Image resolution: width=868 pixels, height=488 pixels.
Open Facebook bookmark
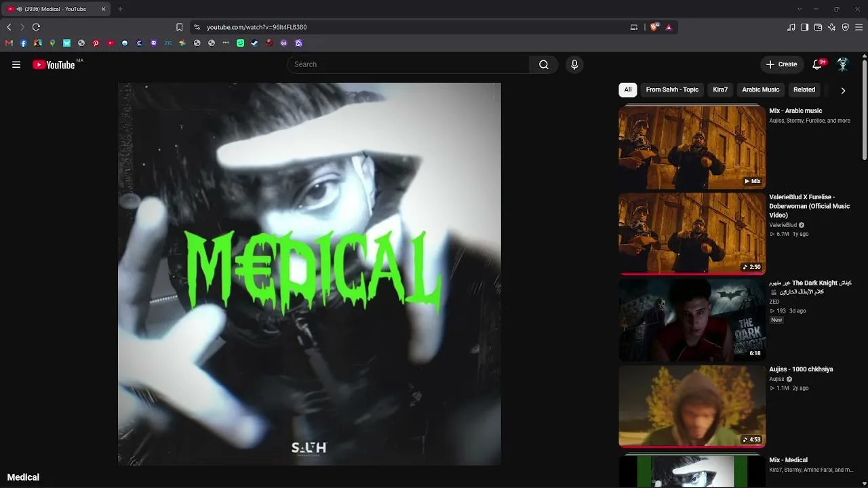pyautogui.click(x=24, y=43)
